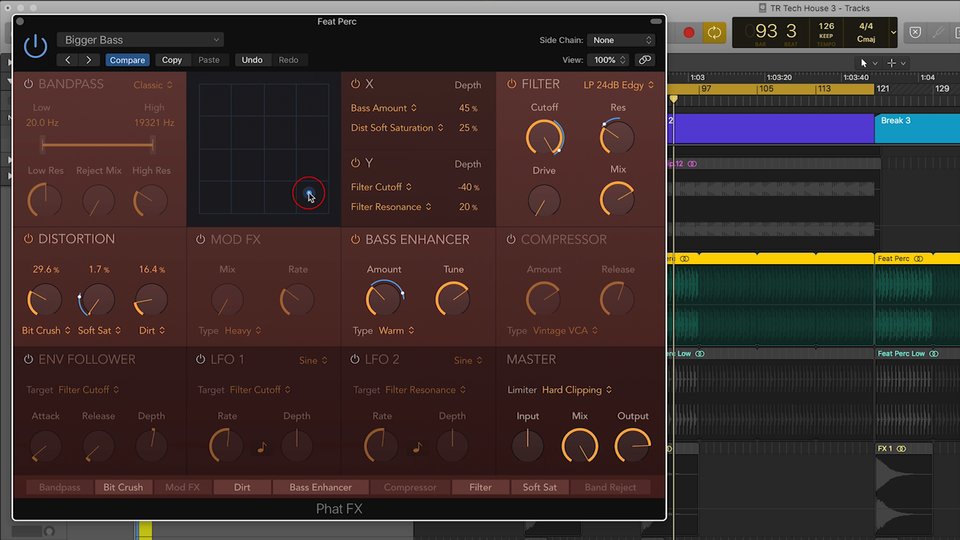This screenshot has width=960, height=540.
Task: Click the Break 3 marker region
Action: [x=917, y=128]
